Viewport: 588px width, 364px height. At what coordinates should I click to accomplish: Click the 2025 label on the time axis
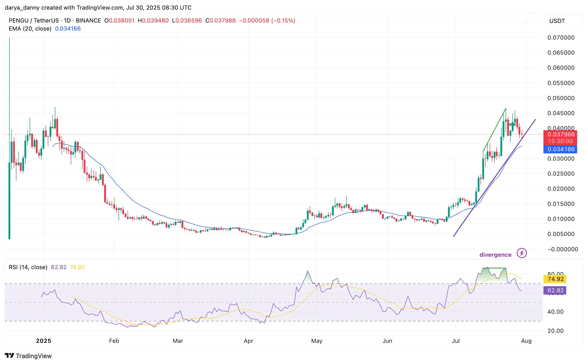(43, 341)
